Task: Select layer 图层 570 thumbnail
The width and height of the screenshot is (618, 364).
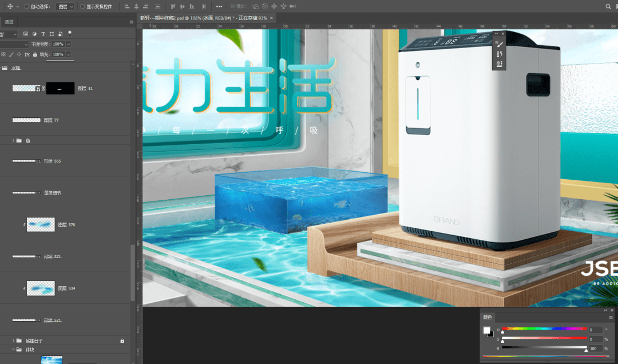Action: pos(41,225)
